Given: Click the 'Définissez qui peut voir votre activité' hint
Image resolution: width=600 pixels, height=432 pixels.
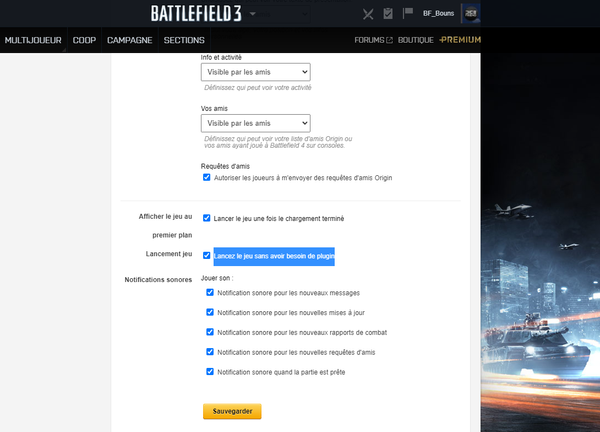Looking at the screenshot, I should 258,88.
